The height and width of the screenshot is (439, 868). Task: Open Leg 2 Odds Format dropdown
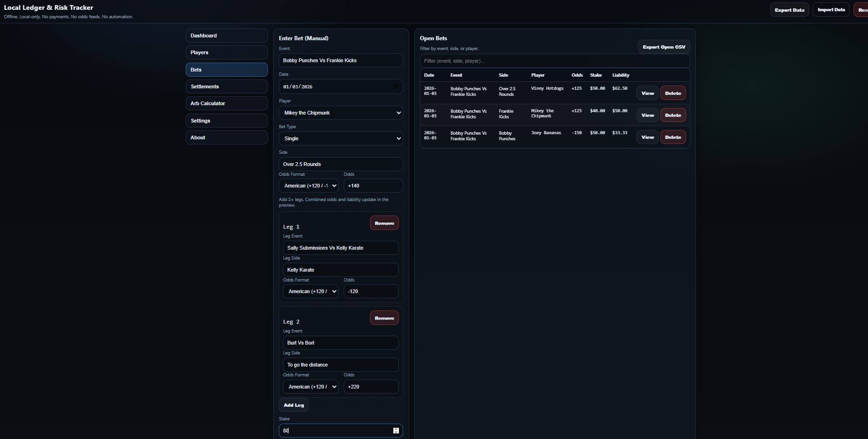311,387
